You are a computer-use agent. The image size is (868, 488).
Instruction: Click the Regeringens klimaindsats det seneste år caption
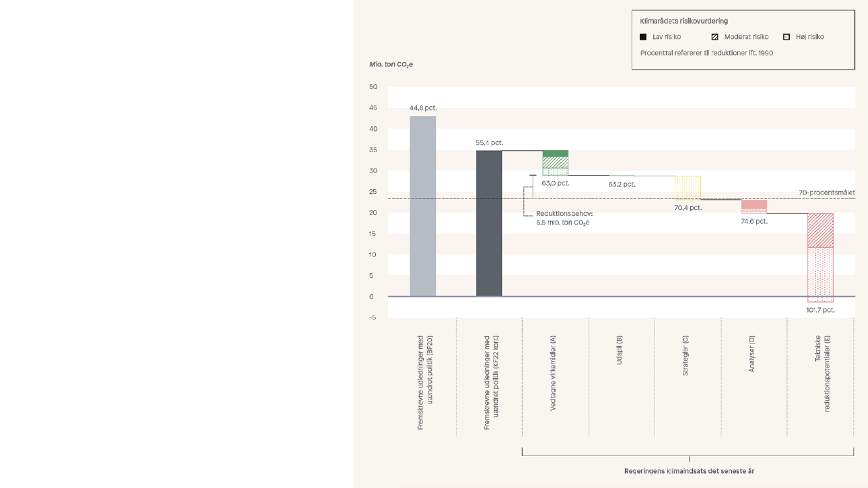point(689,471)
